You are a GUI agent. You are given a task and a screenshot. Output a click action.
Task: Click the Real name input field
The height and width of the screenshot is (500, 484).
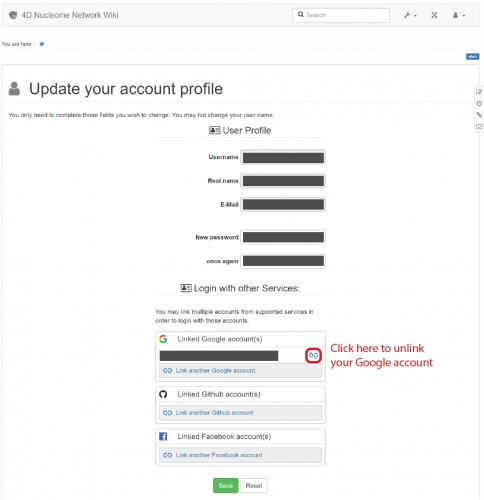pyautogui.click(x=283, y=181)
